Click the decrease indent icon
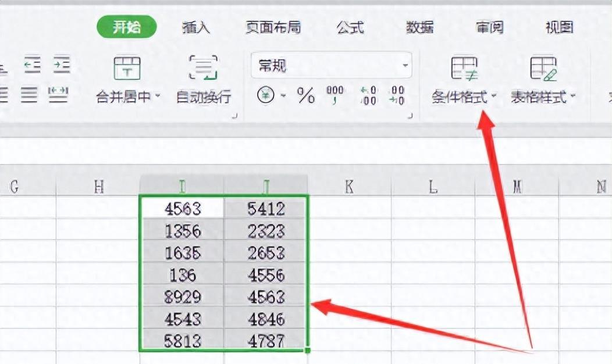The image size is (612, 364). click(33, 65)
